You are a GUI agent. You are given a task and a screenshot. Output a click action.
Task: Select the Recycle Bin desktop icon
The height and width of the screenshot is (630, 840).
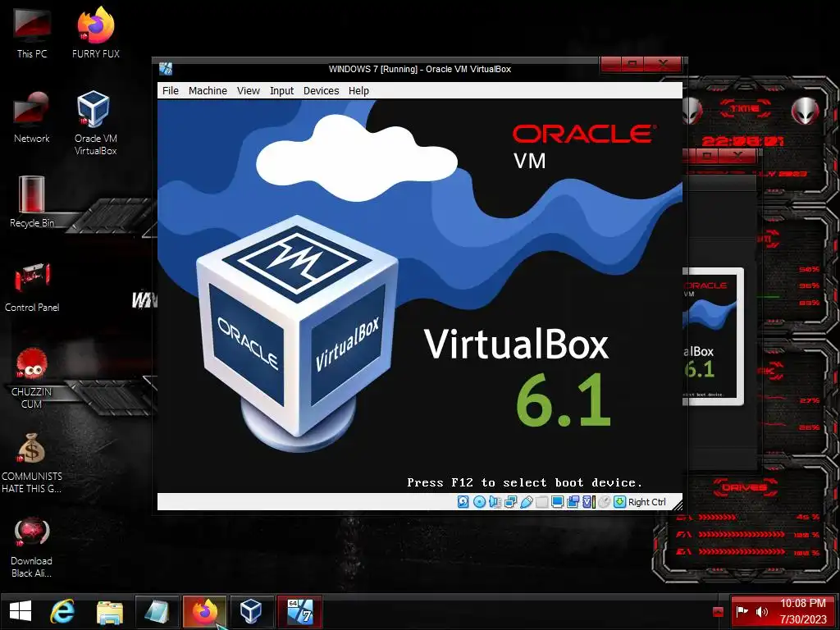(32, 202)
